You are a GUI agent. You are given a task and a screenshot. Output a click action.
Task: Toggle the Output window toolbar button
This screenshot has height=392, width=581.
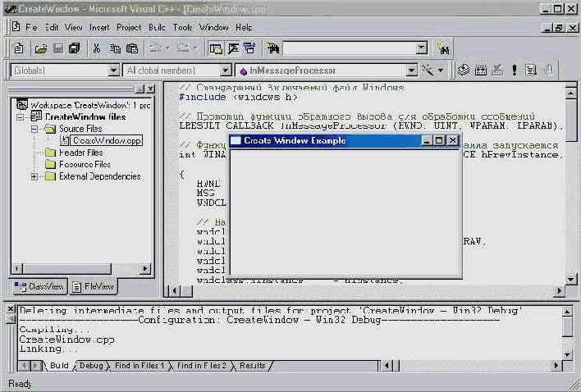point(232,49)
